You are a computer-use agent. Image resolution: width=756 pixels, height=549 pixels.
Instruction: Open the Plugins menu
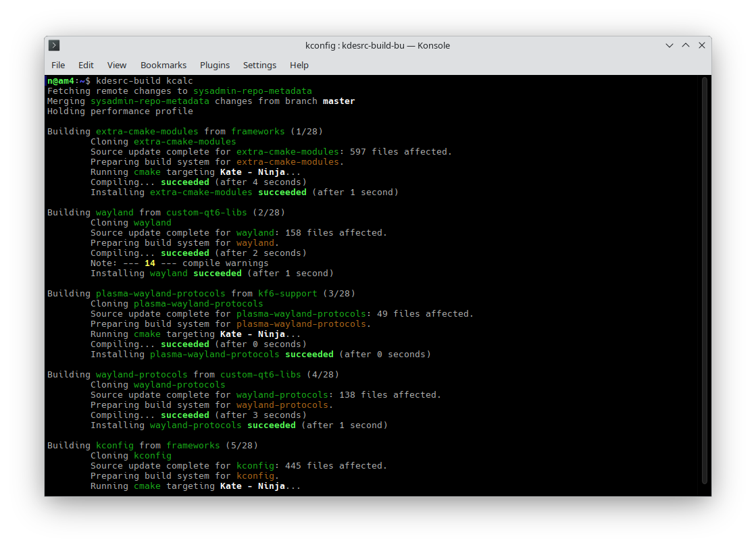(215, 65)
